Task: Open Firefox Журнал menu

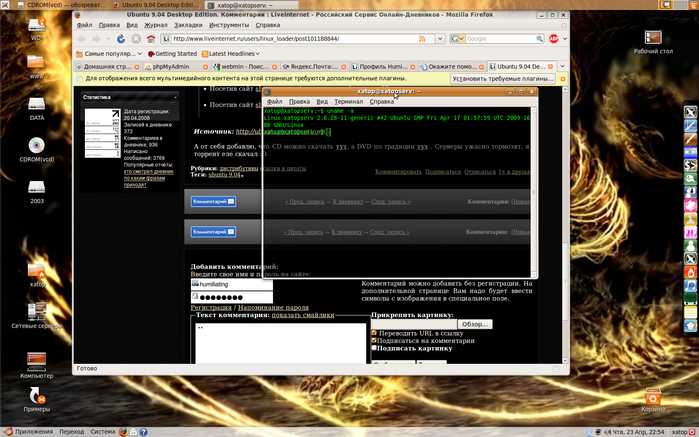Action: pos(156,25)
